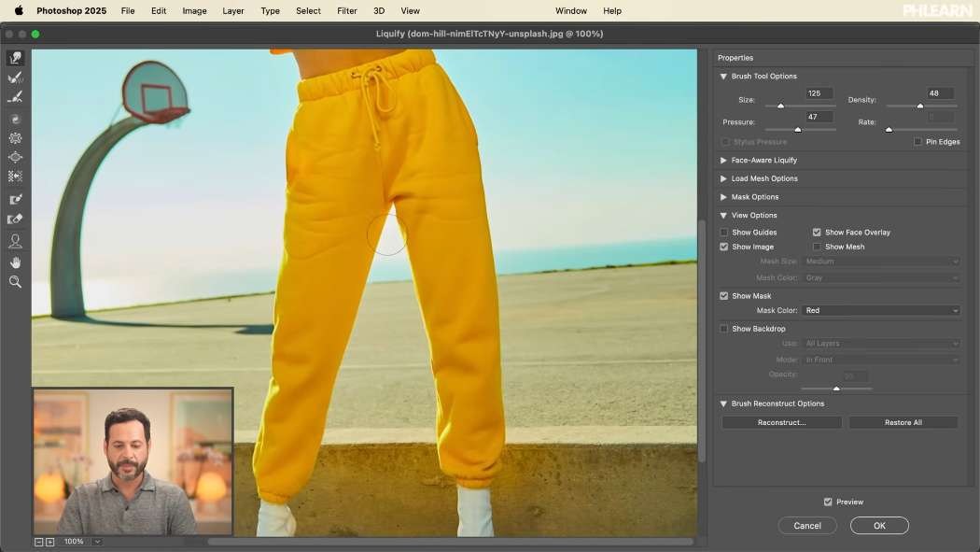Enable Show Backdrop checkbox
The width and height of the screenshot is (980, 552).
(x=723, y=329)
